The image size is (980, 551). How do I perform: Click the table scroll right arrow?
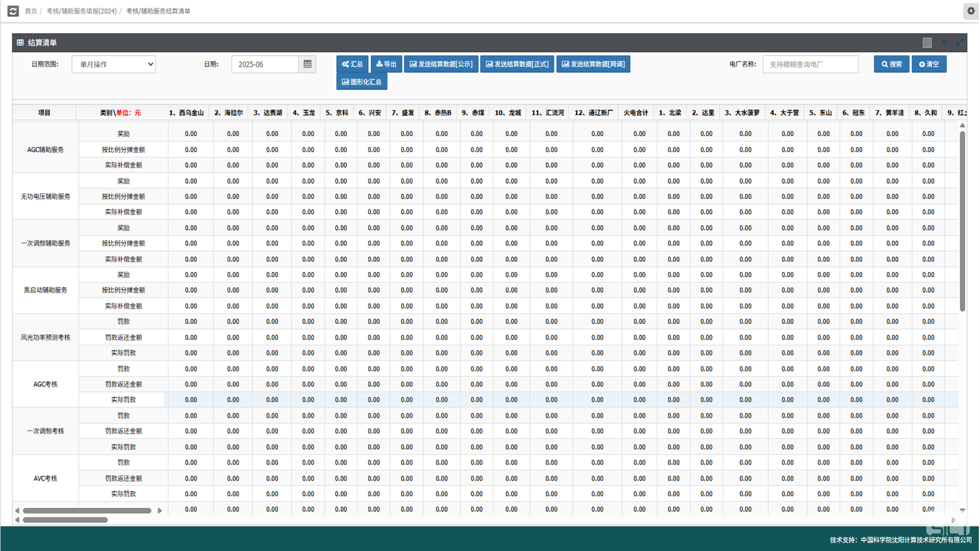coord(160,511)
